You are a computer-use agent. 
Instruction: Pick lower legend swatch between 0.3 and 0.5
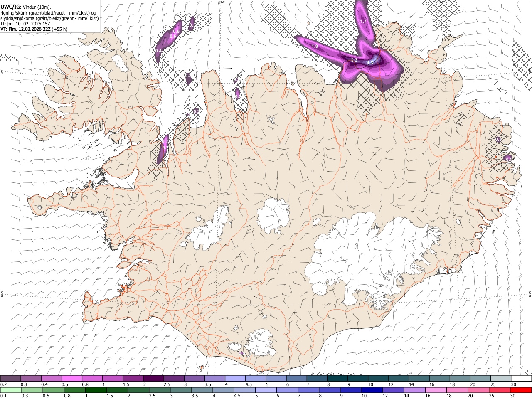pos(32,390)
